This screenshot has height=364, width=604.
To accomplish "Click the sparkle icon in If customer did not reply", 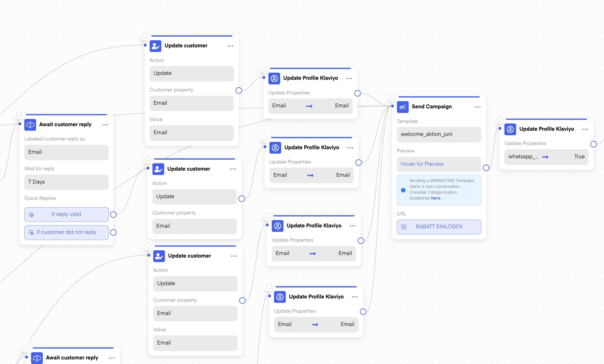I will [x=31, y=233].
